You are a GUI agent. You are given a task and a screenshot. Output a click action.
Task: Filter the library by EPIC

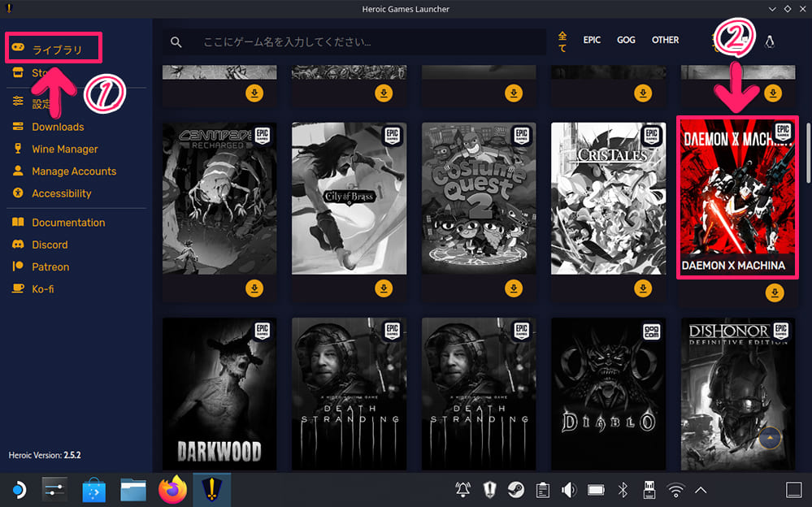(592, 40)
